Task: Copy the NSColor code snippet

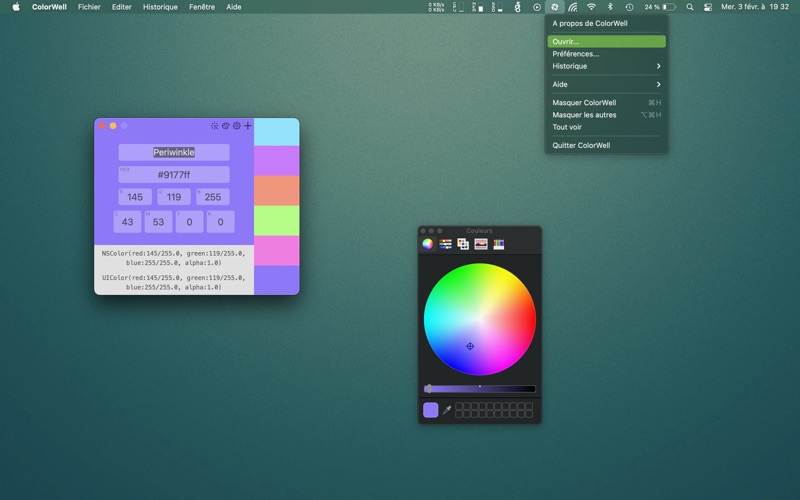Action: tap(173, 258)
